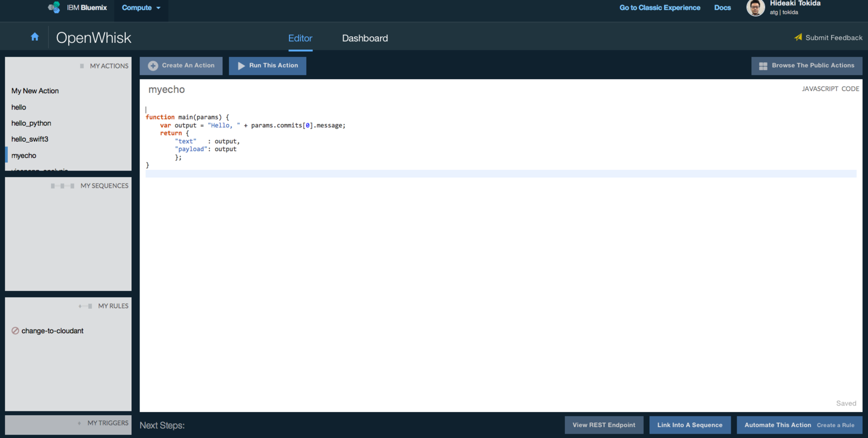Click the JAVASCRIPT CODE label
Screen dimensions: 868x438
[831, 88]
